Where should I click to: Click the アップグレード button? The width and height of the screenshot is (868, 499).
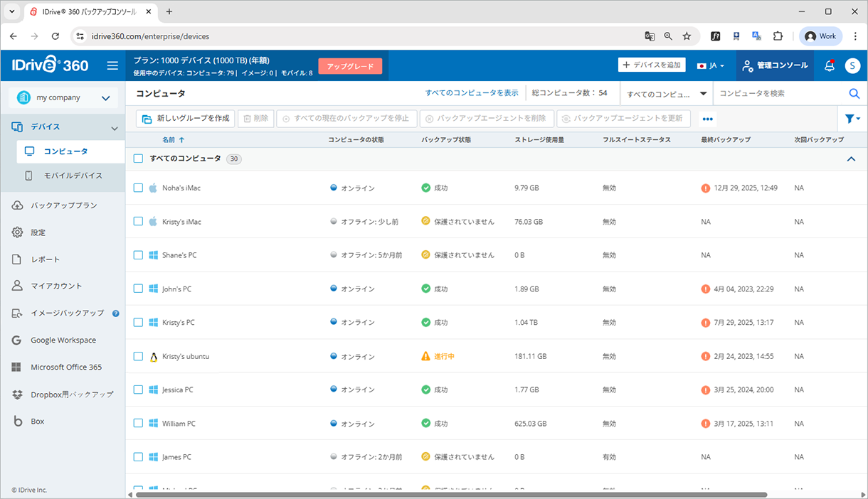click(350, 66)
